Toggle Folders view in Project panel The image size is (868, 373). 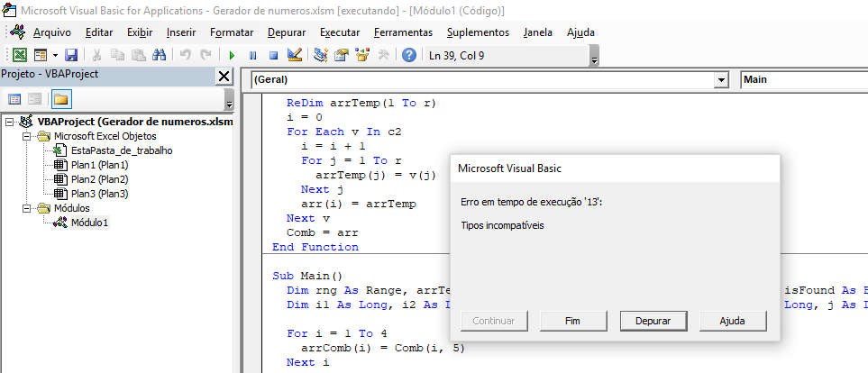click(x=61, y=100)
